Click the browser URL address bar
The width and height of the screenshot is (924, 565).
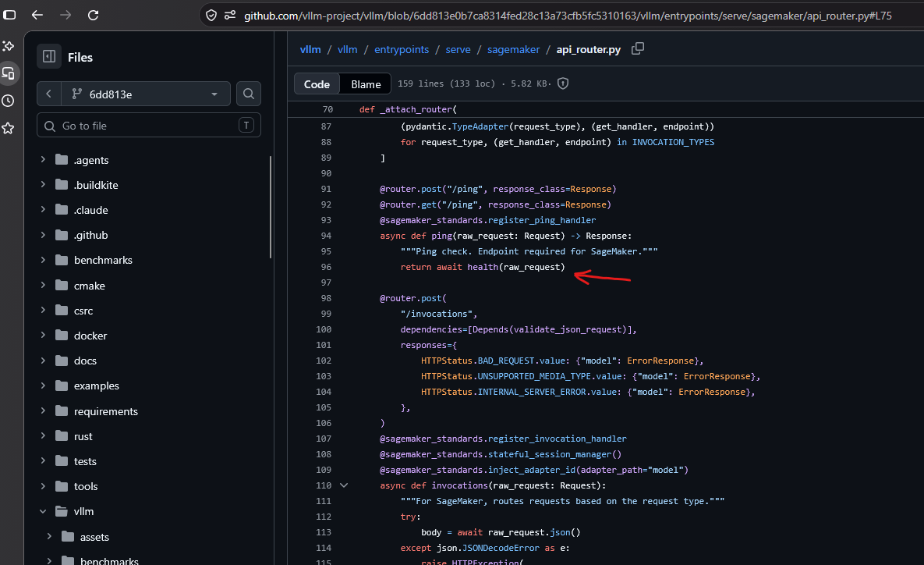(x=568, y=16)
